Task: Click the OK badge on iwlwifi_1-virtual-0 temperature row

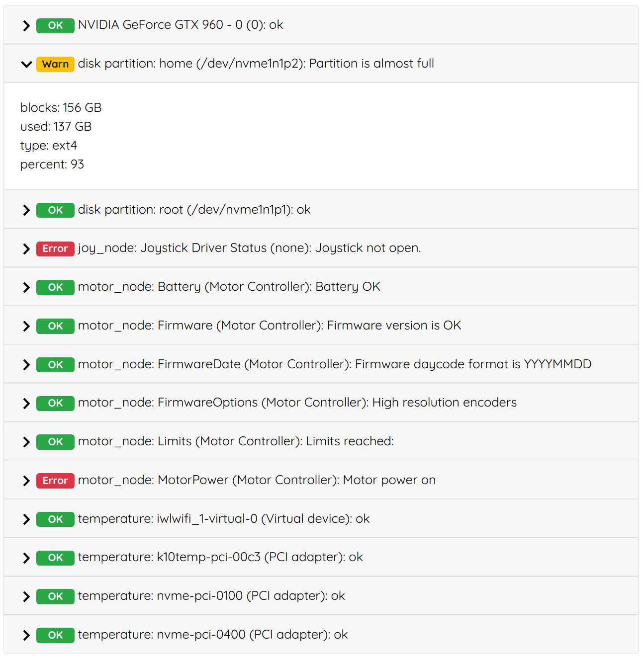Action: point(55,518)
